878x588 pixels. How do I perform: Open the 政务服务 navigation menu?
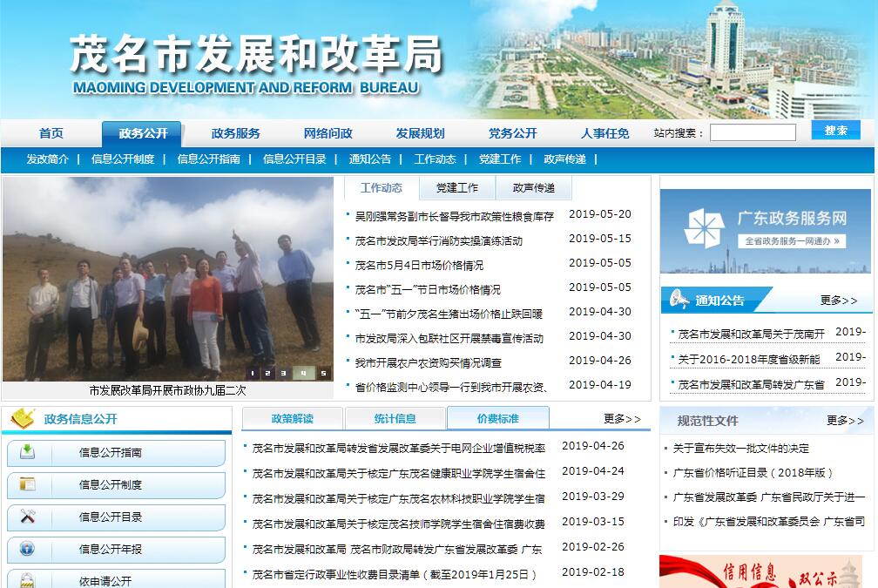235,133
